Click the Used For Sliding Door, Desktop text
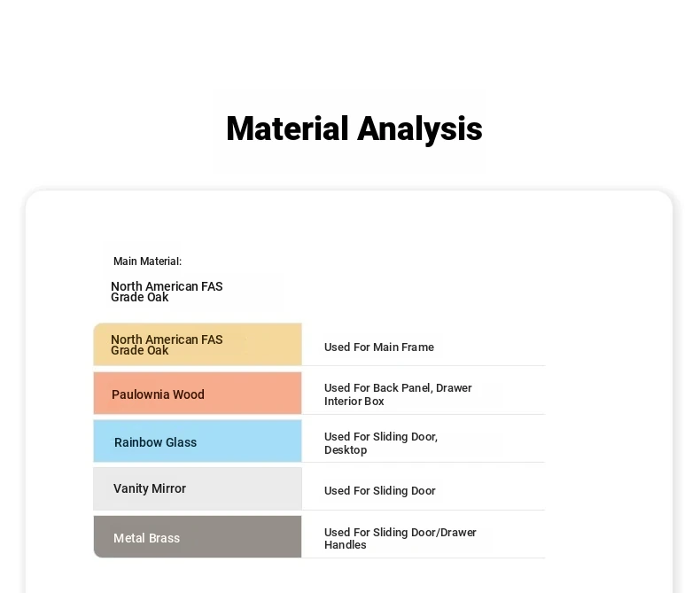 click(x=381, y=443)
